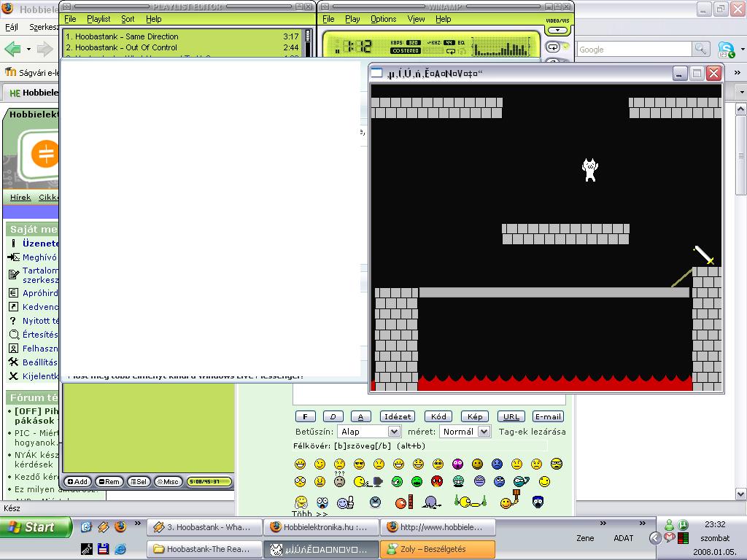Click the Winamp spectrum visualizer
The image size is (747, 560).
pos(500,47)
